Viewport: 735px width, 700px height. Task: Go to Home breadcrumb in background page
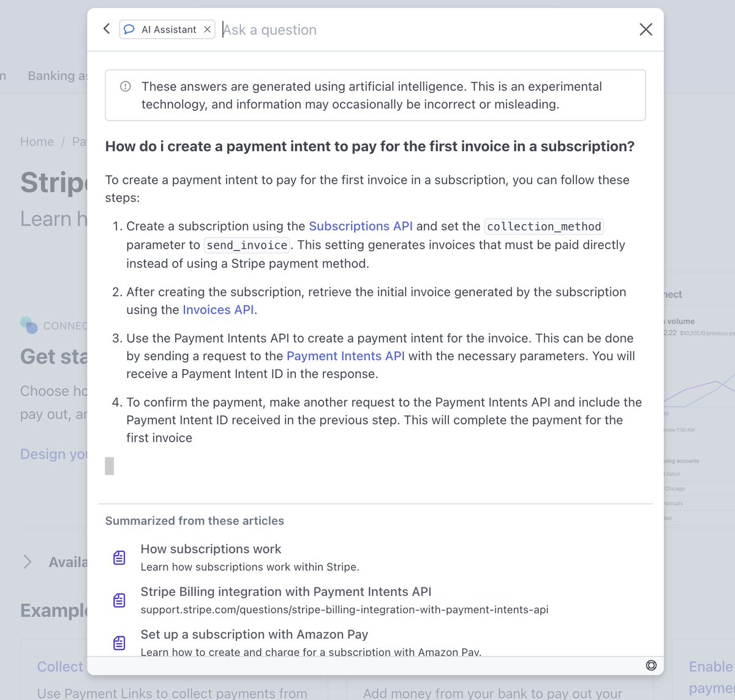pos(37,141)
